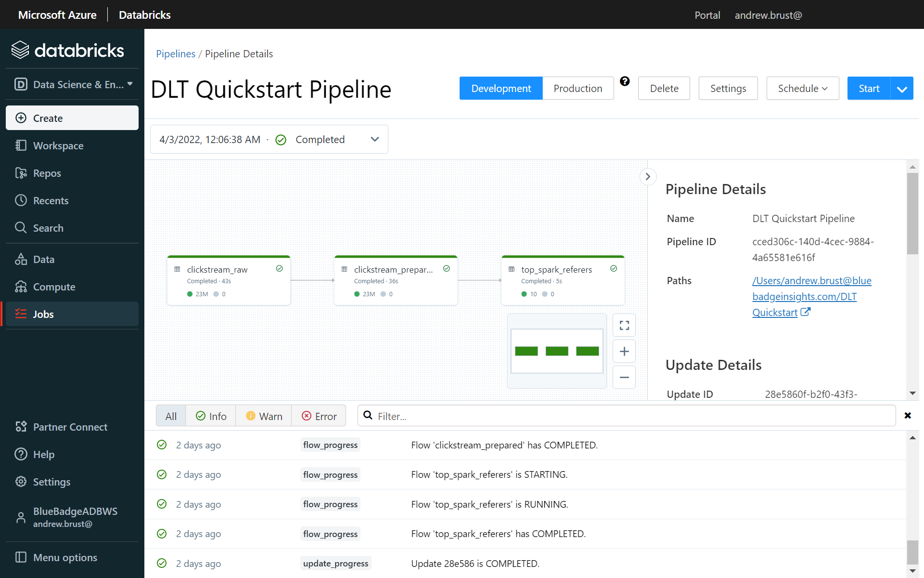Zoom out the pipeline graph
The width and height of the screenshot is (924, 578).
624,378
